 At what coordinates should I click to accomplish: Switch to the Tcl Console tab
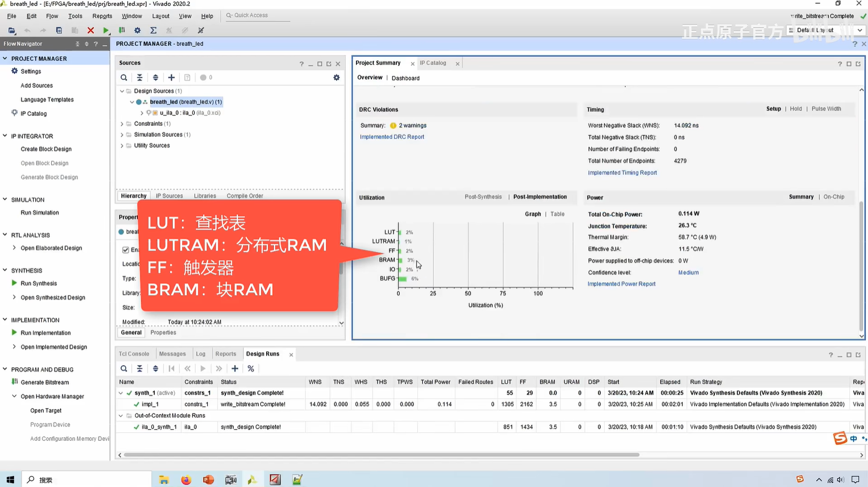point(134,354)
